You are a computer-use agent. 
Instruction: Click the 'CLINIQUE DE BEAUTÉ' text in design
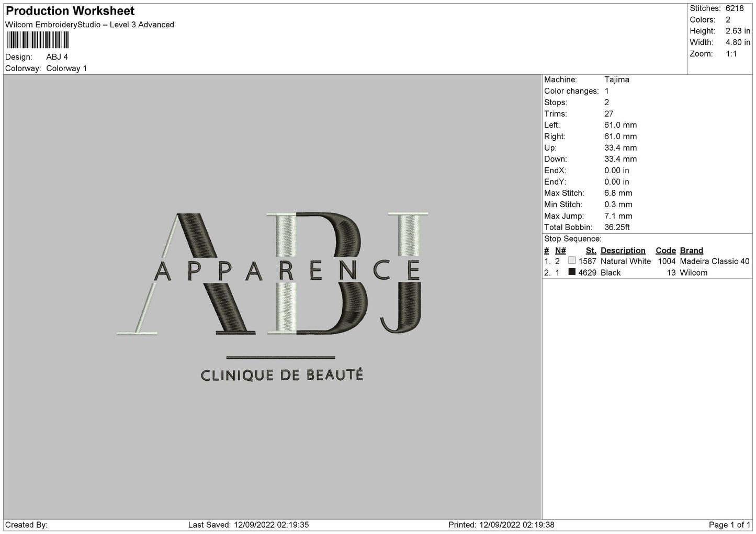[x=281, y=374]
